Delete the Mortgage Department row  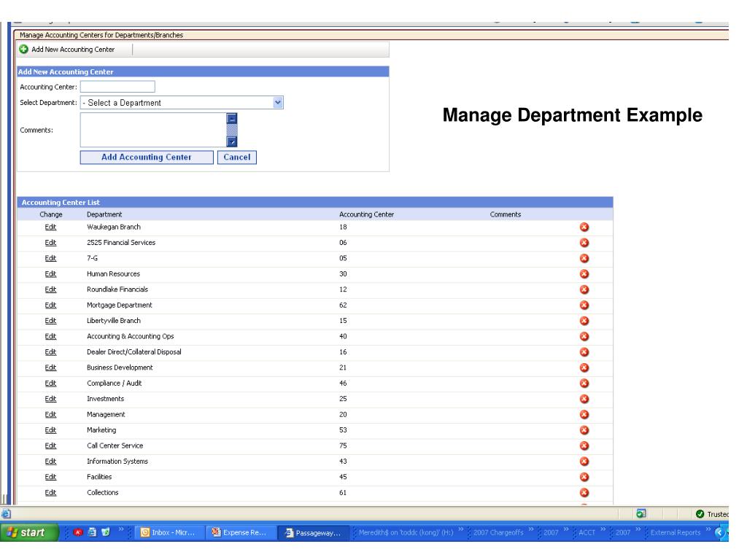(x=584, y=306)
